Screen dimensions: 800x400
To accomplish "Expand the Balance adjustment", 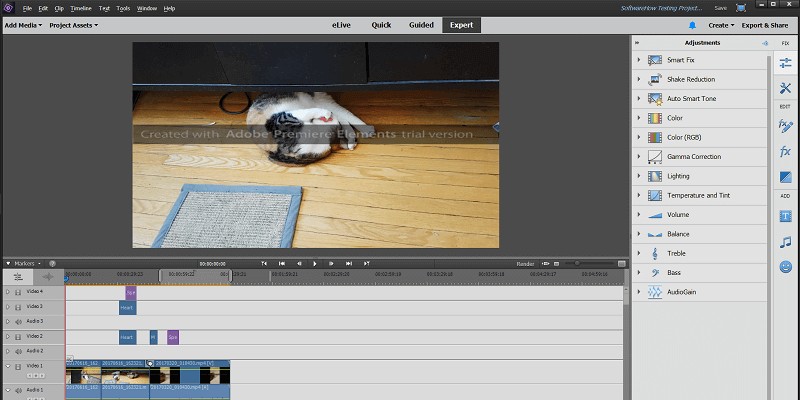I will 638,234.
